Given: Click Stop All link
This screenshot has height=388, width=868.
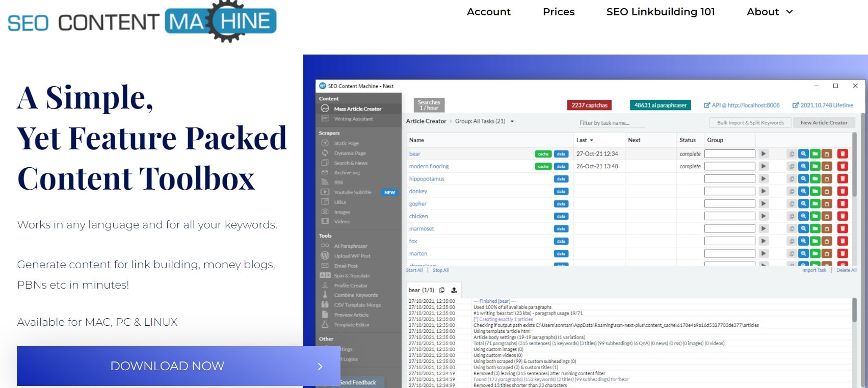Looking at the screenshot, I should pos(441,270).
